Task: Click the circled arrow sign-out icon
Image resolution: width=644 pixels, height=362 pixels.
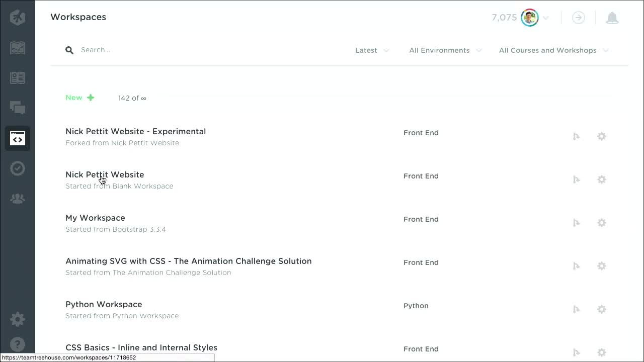Action: click(x=578, y=18)
